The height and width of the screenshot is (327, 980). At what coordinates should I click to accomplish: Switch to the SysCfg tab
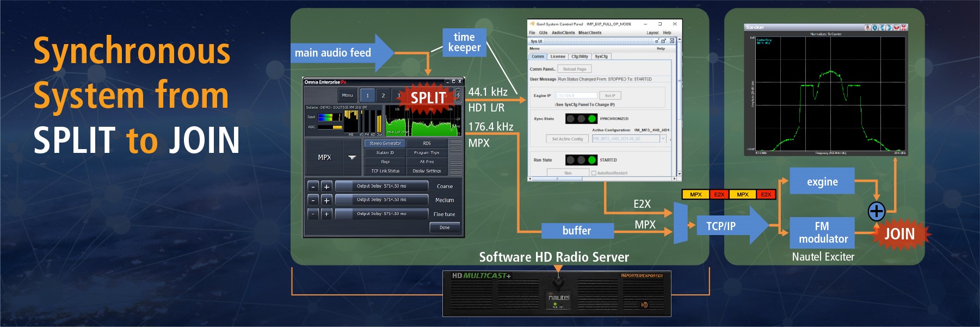[x=601, y=57]
